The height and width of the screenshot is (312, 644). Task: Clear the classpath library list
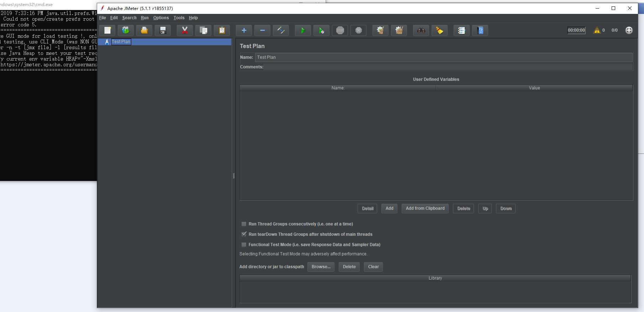point(374,267)
